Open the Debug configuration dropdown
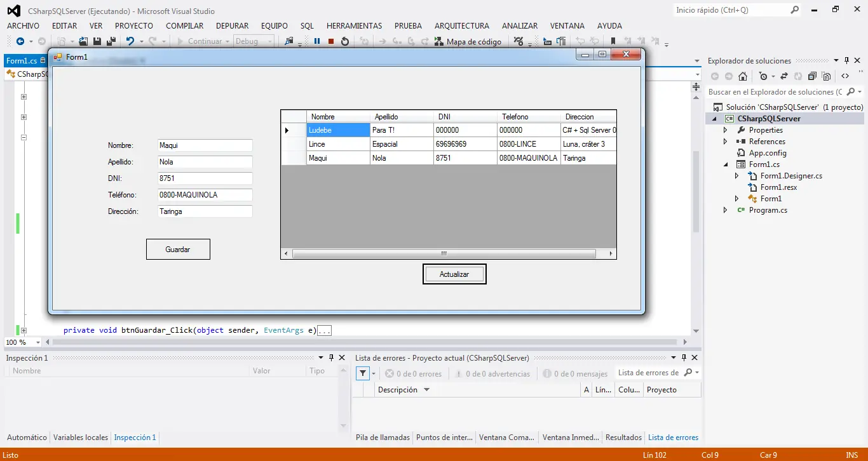The image size is (868, 461). click(x=270, y=41)
